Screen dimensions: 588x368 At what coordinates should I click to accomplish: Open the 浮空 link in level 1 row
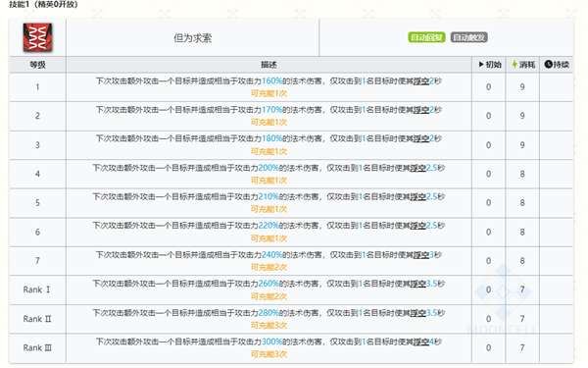pyautogui.click(x=421, y=80)
